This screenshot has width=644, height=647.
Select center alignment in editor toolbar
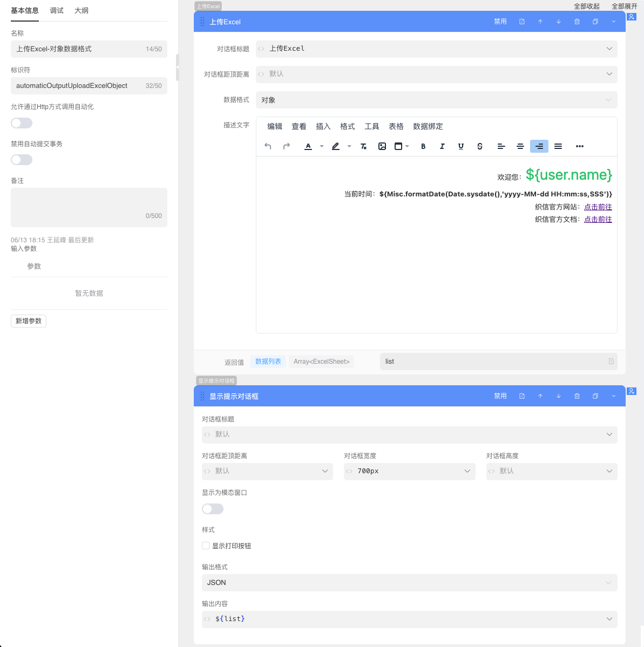click(x=520, y=146)
